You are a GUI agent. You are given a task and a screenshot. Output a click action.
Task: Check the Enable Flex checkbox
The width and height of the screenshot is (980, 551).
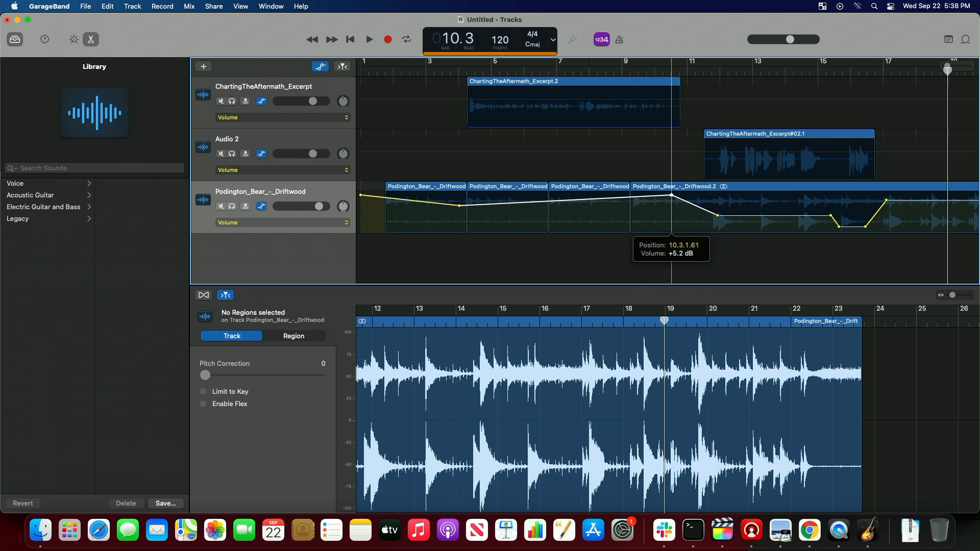203,404
